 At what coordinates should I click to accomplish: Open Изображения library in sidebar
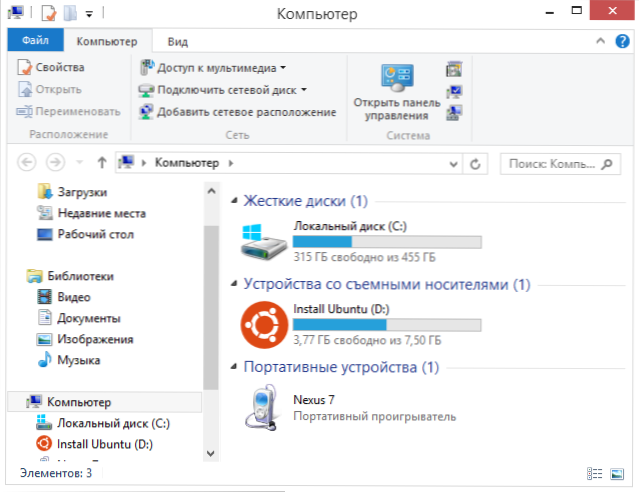pyautogui.click(x=85, y=339)
